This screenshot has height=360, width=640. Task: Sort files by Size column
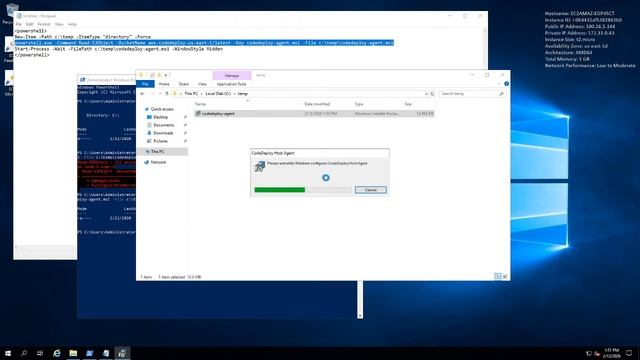(x=408, y=104)
